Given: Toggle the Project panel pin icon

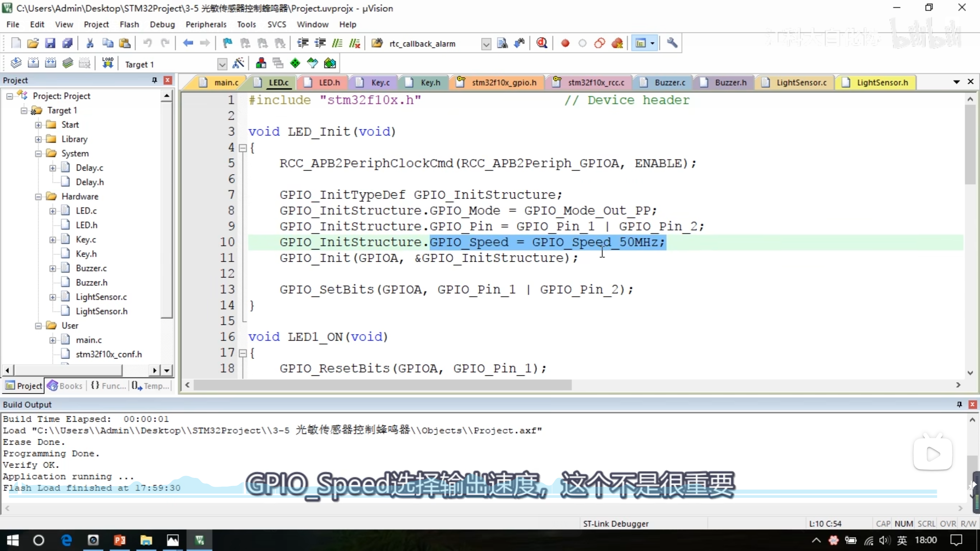Looking at the screenshot, I should click(x=154, y=80).
